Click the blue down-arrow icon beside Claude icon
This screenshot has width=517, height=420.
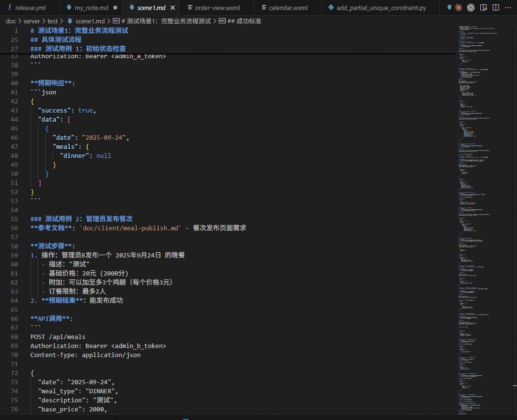click(448, 7)
